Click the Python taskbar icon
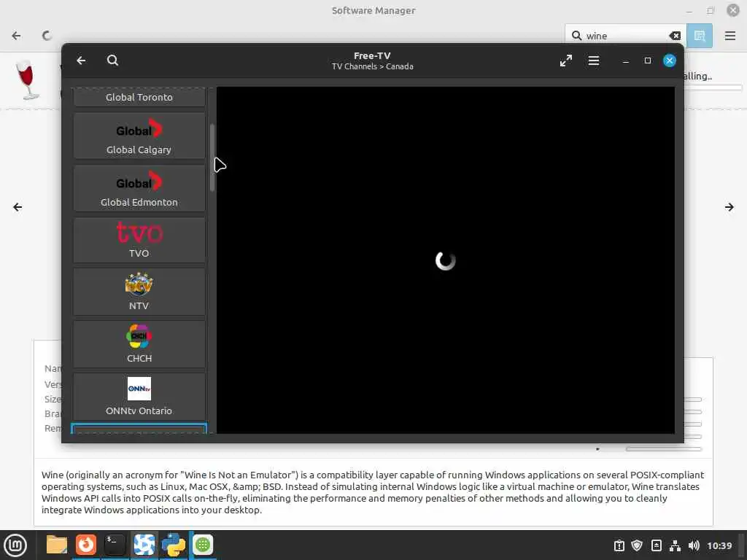The height and width of the screenshot is (560, 747). click(x=174, y=545)
